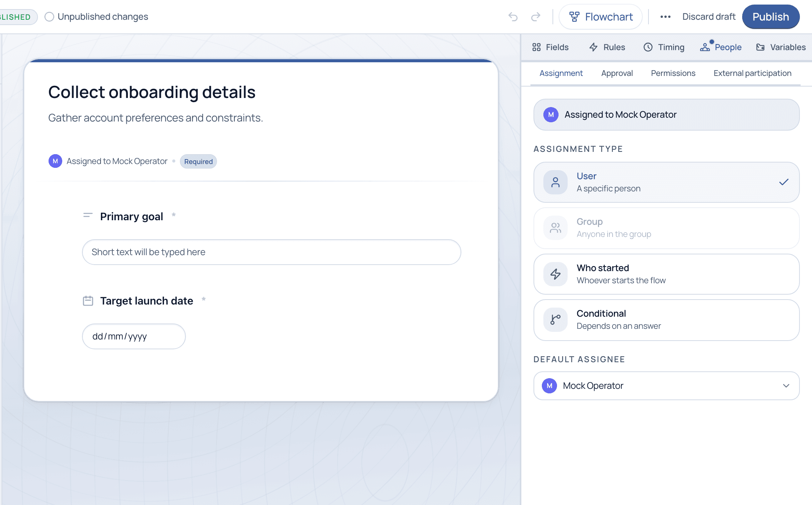
Task: Click the undo arrow icon
Action: point(513,17)
